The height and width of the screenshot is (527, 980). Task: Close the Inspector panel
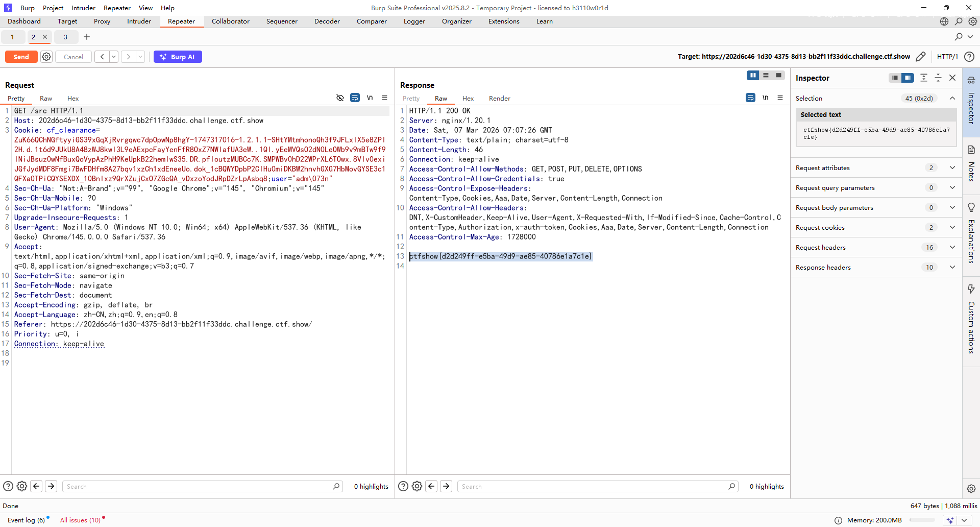click(x=952, y=78)
